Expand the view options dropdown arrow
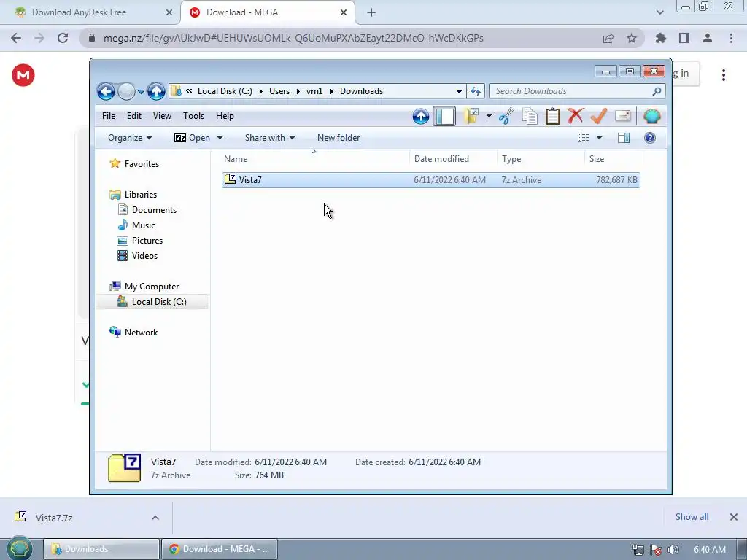Viewport: 747px width, 560px height. [600, 138]
